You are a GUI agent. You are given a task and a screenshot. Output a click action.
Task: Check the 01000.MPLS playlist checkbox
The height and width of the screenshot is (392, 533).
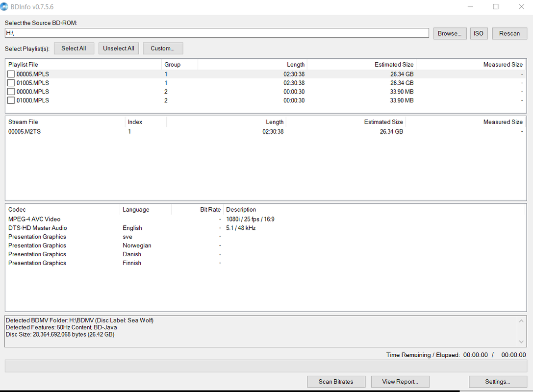click(11, 100)
